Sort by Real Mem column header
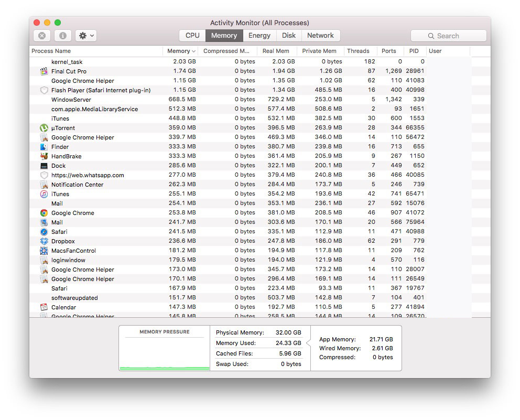Image resolution: width=520 pixels, height=420 pixels. (277, 51)
